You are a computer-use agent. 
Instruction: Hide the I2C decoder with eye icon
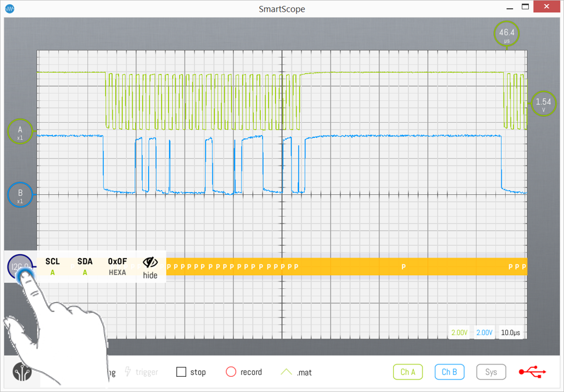tap(150, 267)
